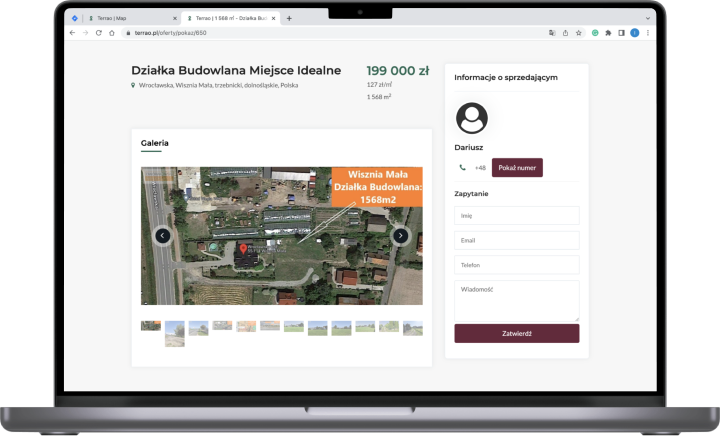Submit the form with Zatwierdź
Screen dimensions: 720x436
pos(517,334)
